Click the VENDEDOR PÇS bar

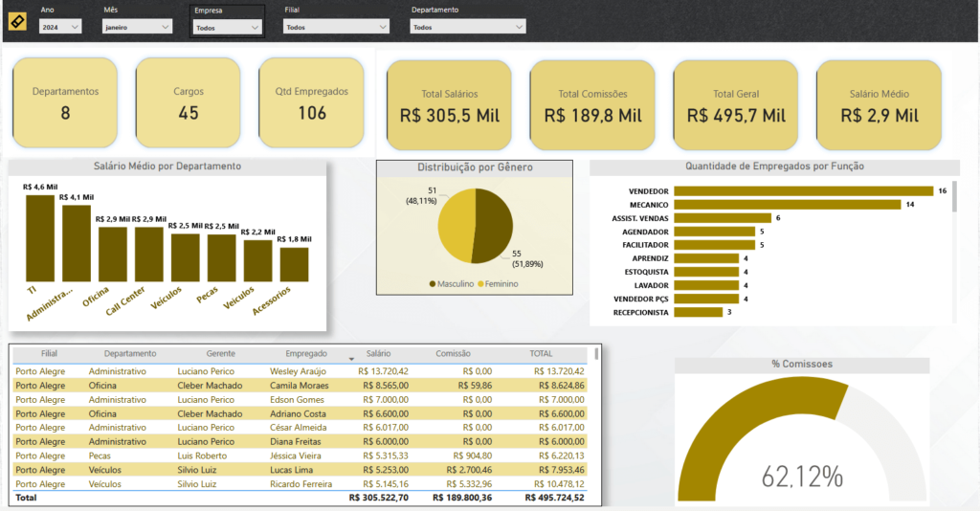tap(706, 300)
